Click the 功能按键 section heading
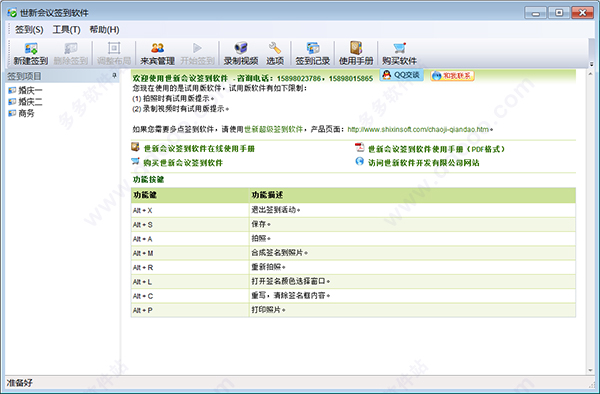Image resolution: width=600 pixels, height=394 pixels. click(x=148, y=179)
